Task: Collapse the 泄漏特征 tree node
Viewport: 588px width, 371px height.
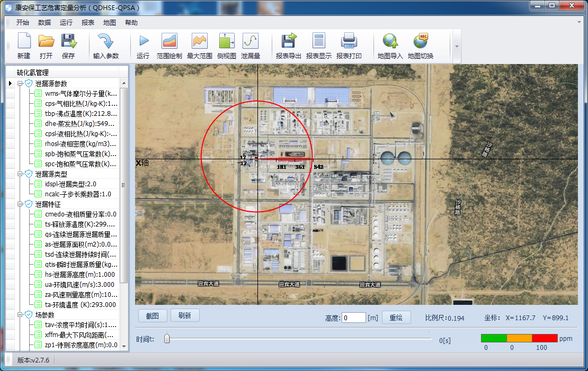Action: [x=20, y=204]
